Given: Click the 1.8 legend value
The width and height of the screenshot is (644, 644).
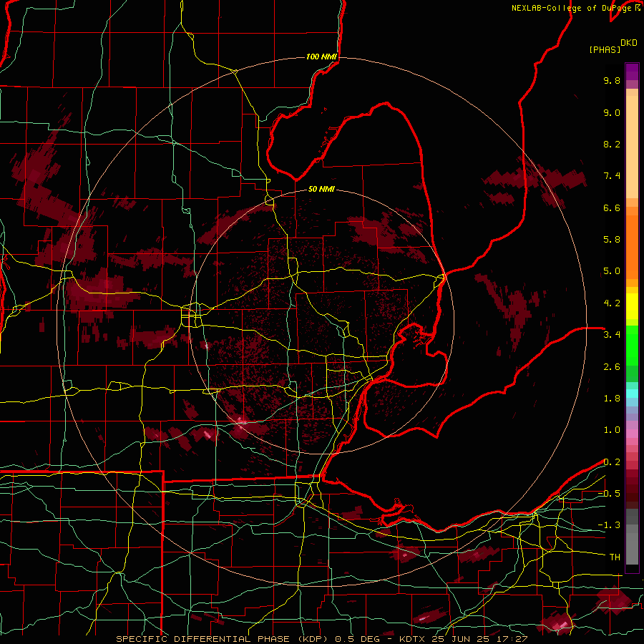Looking at the screenshot, I should point(612,399).
